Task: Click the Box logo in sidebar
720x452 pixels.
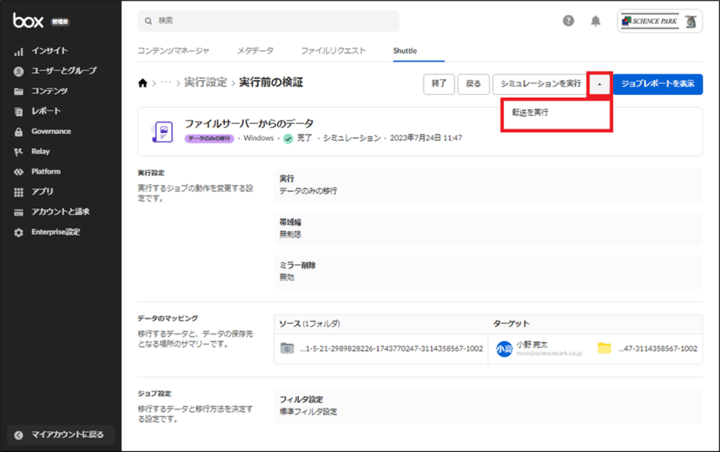Action: coord(28,20)
